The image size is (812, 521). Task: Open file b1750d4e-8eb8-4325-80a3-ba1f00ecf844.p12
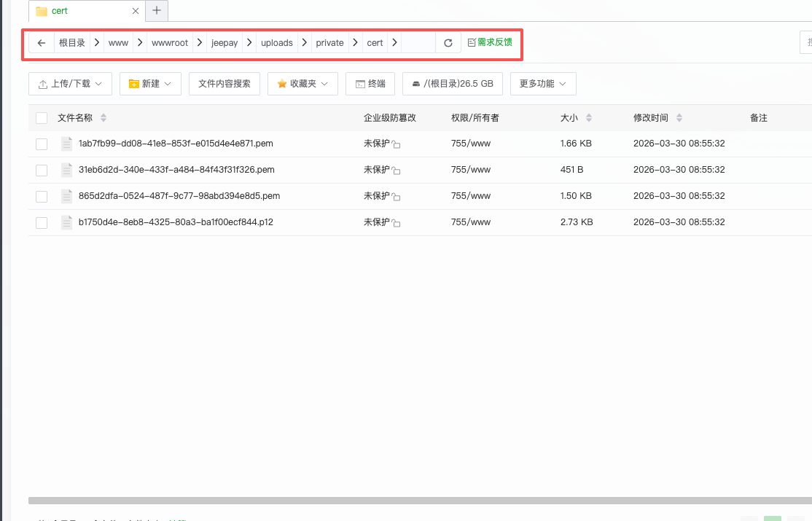pyautogui.click(x=176, y=222)
